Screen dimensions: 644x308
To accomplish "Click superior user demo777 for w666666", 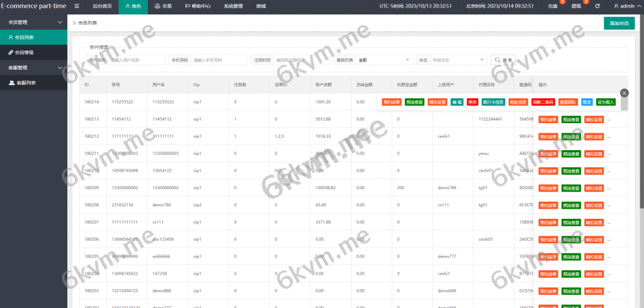I will (447, 256).
